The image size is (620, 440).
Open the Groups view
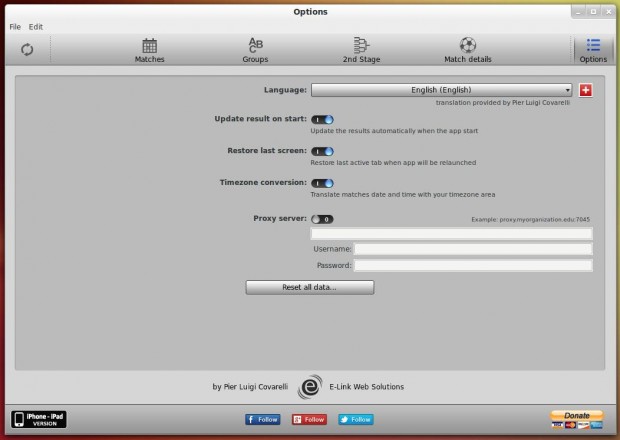255,50
